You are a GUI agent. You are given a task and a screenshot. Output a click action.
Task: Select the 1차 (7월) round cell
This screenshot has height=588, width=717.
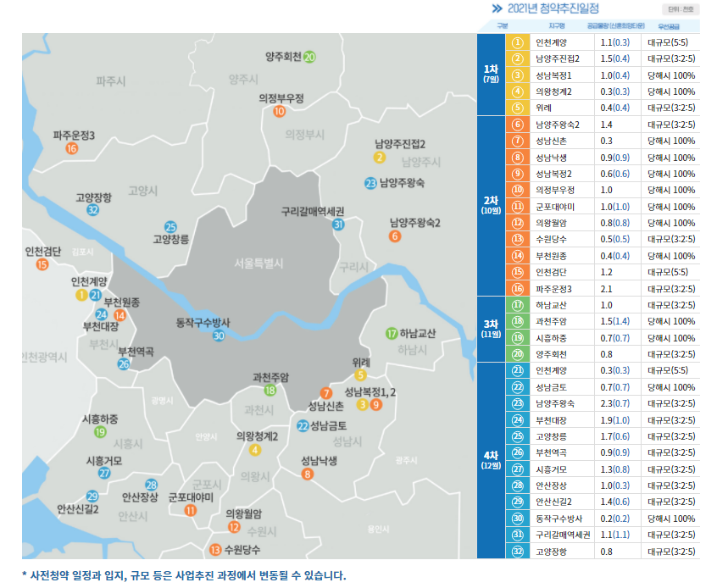tap(491, 74)
